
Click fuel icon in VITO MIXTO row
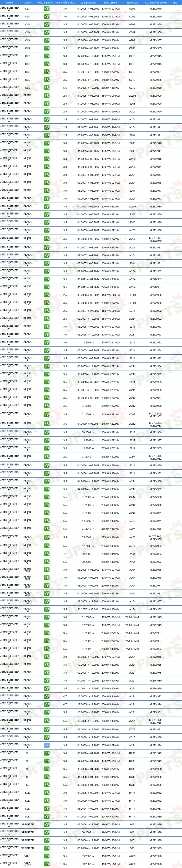tap(47, 864)
